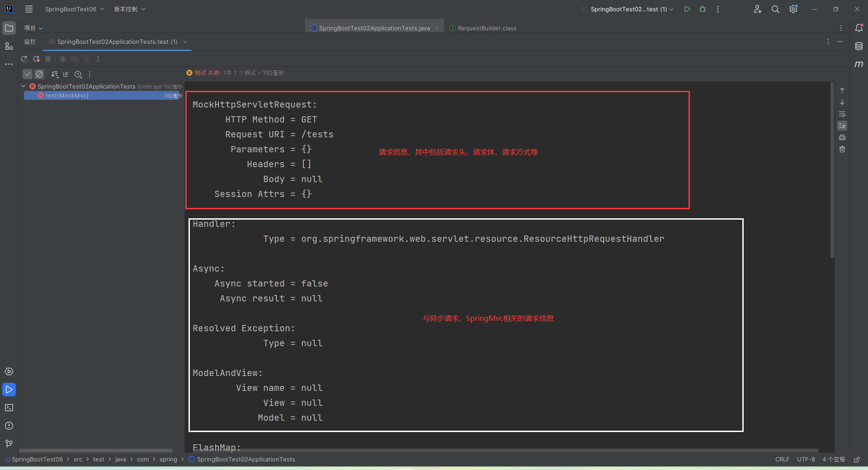Jump to previous failed test up arrow

pyautogui.click(x=842, y=90)
